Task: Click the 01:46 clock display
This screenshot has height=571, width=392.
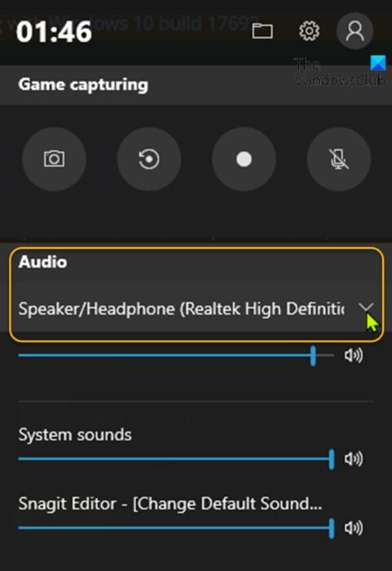Action: coord(54,32)
